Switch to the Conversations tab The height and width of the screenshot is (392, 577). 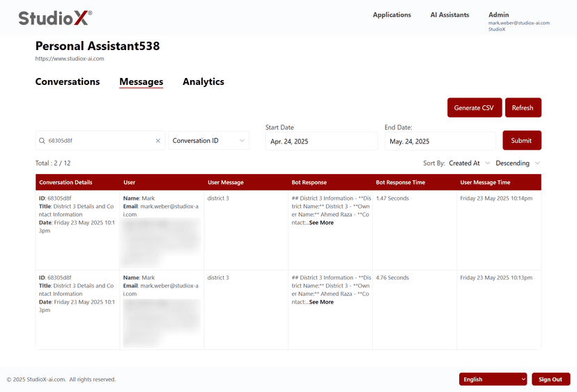68,81
